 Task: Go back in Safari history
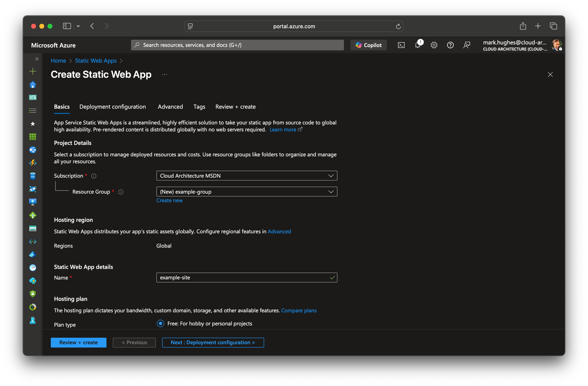click(92, 26)
